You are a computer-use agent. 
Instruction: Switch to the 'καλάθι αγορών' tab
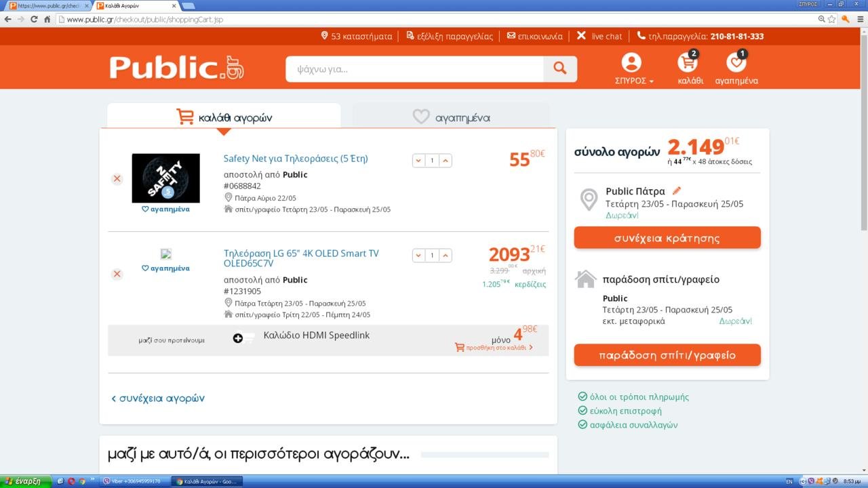(224, 117)
